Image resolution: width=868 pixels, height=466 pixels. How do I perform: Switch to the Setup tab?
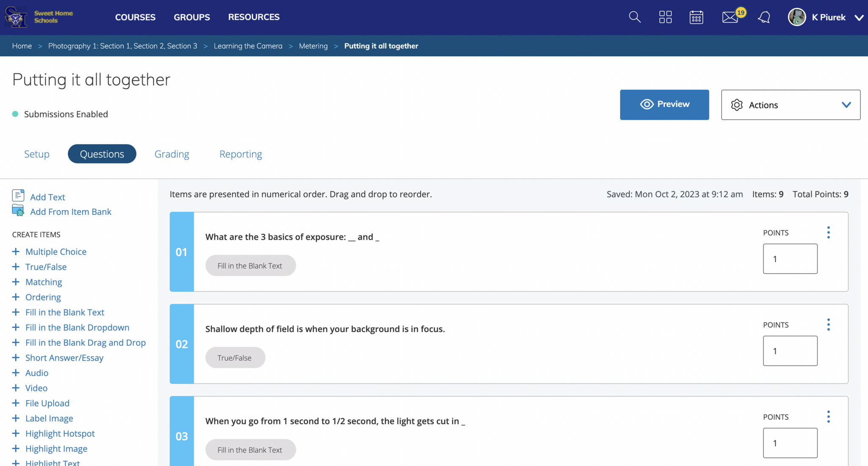(x=37, y=154)
